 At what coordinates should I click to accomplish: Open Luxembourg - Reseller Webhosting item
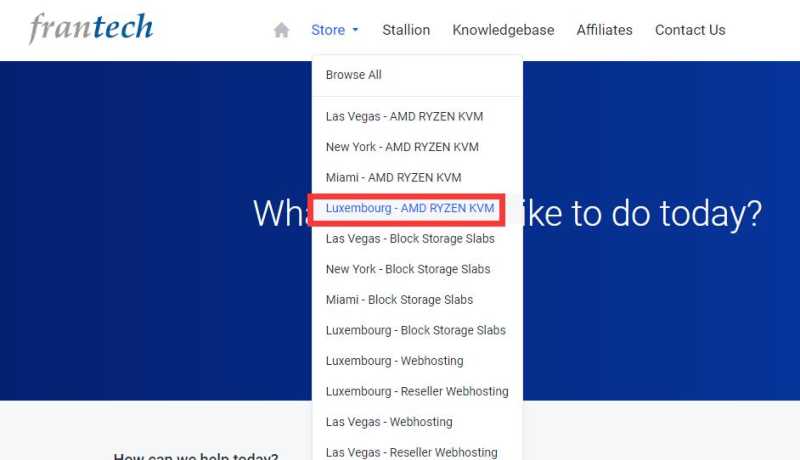(x=417, y=392)
